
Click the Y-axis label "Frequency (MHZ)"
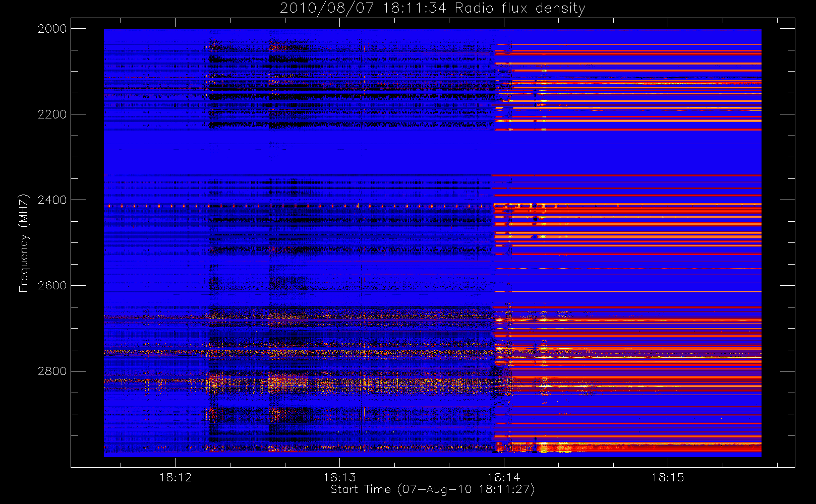[x=24, y=243]
